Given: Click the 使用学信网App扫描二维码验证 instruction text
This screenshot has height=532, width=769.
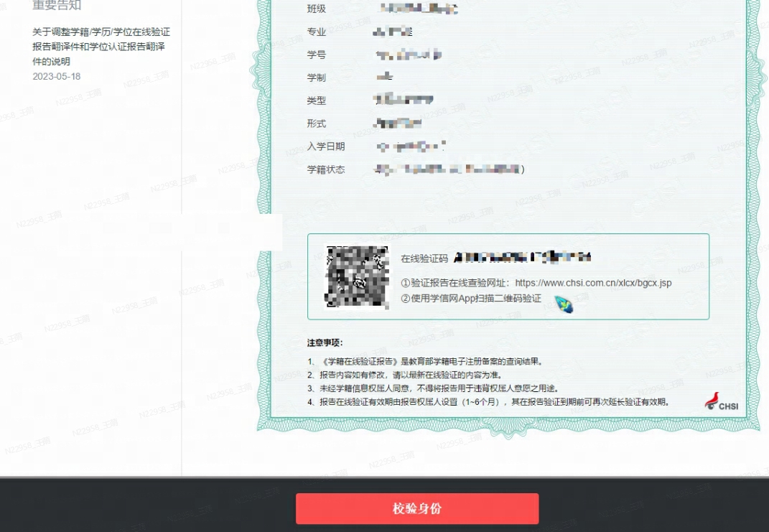Looking at the screenshot, I should pos(471,299).
